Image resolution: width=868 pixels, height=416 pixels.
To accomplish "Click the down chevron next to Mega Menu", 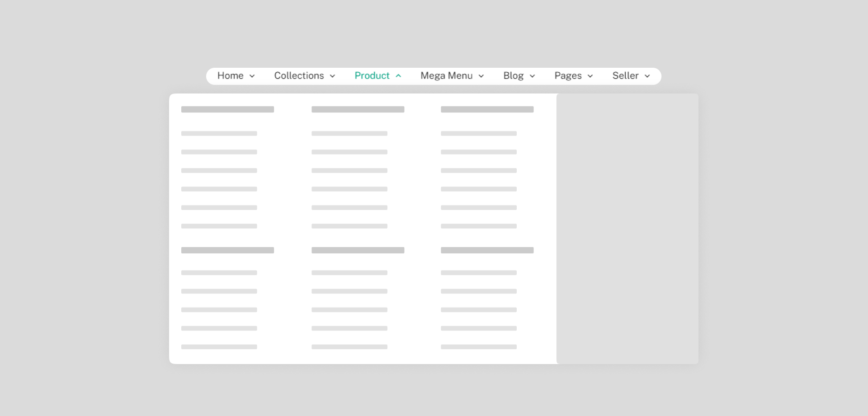I will click(481, 76).
